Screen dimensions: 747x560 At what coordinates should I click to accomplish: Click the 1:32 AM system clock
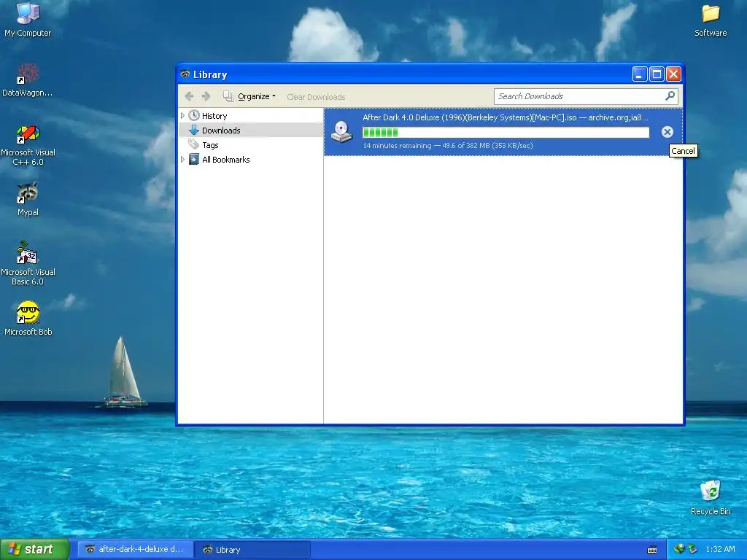click(x=720, y=549)
